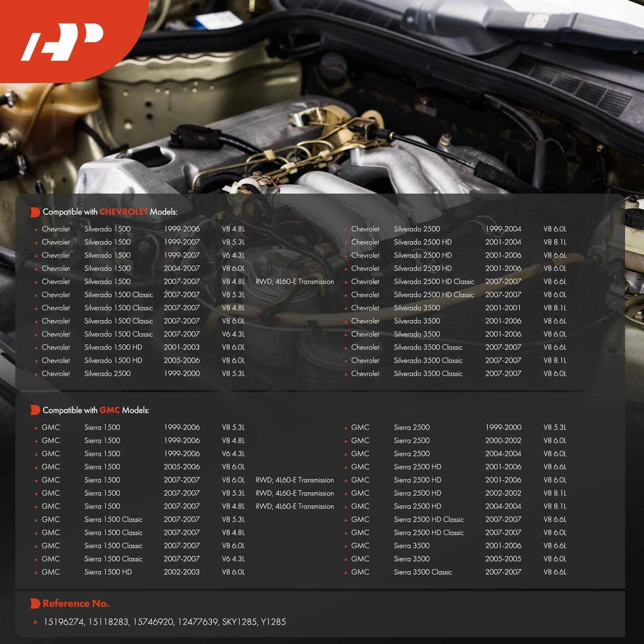Click the red marker beside Reference No.
Screen dimensions: 644x644
[35, 603]
